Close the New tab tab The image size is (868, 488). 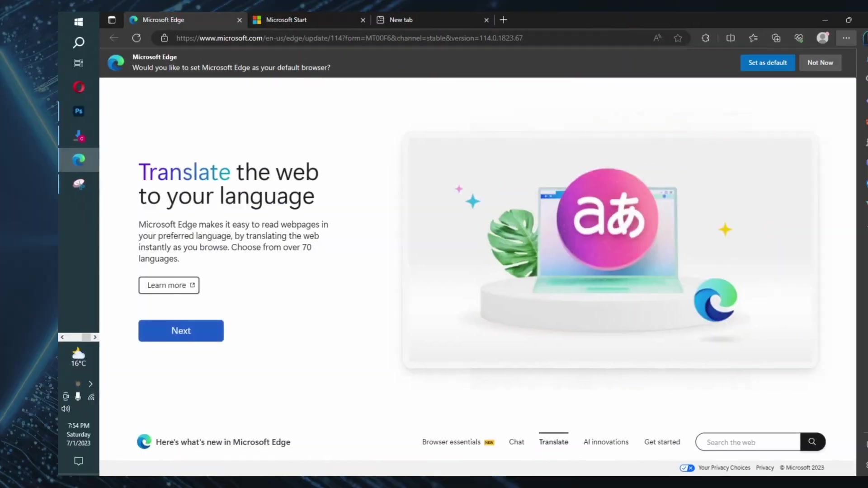point(486,20)
